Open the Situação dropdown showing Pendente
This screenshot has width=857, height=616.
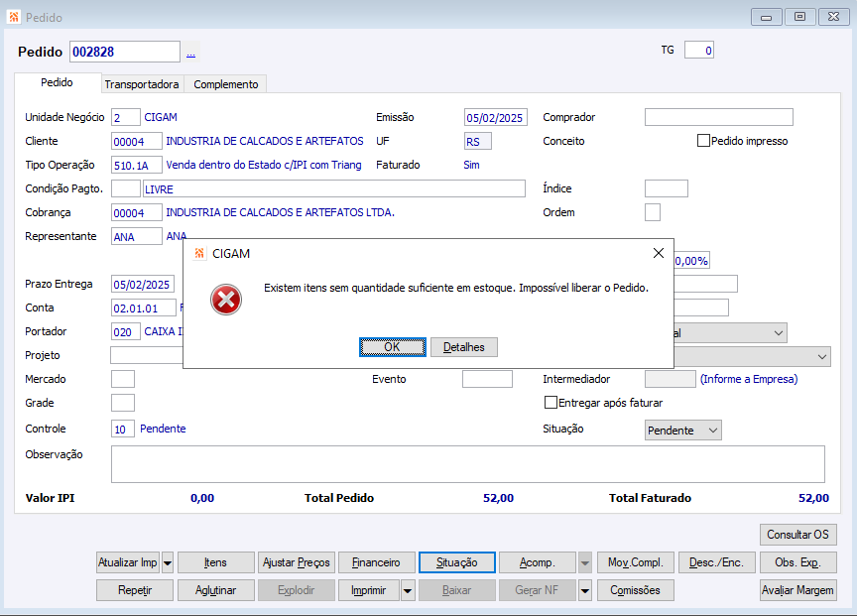click(682, 431)
